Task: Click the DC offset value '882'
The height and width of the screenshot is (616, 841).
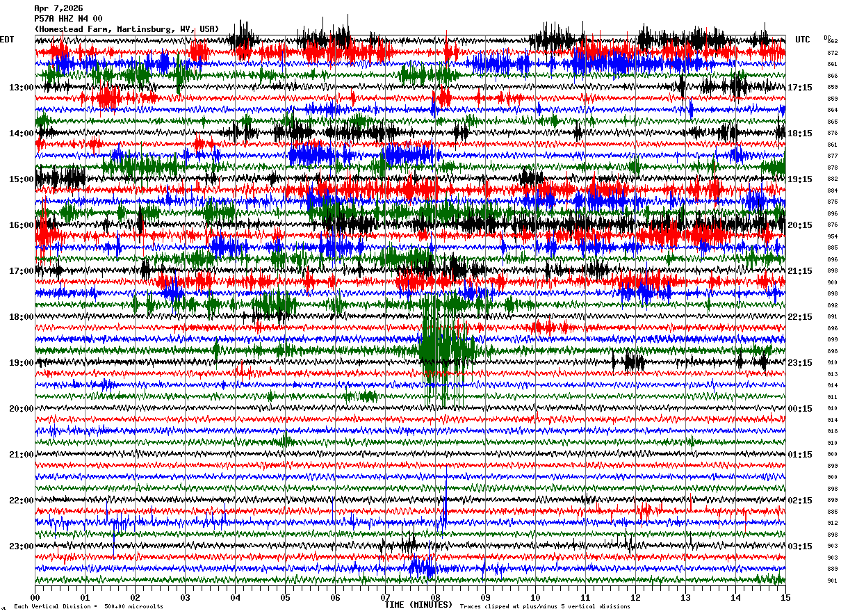Action: [832, 179]
